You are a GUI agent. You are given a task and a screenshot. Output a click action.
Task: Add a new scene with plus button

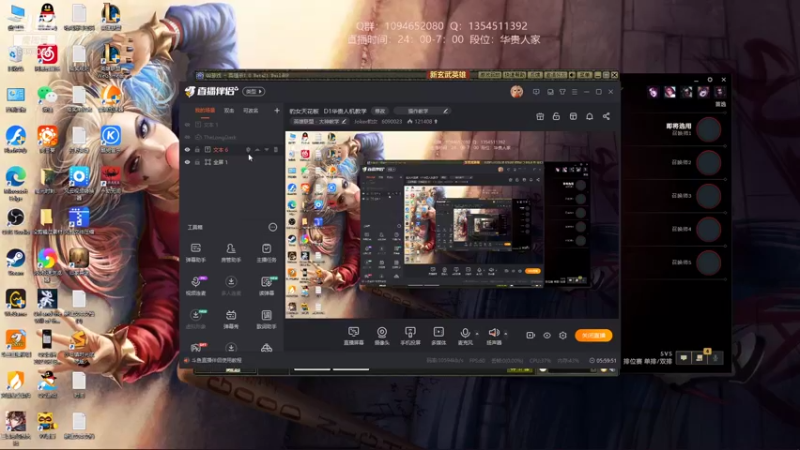click(277, 110)
